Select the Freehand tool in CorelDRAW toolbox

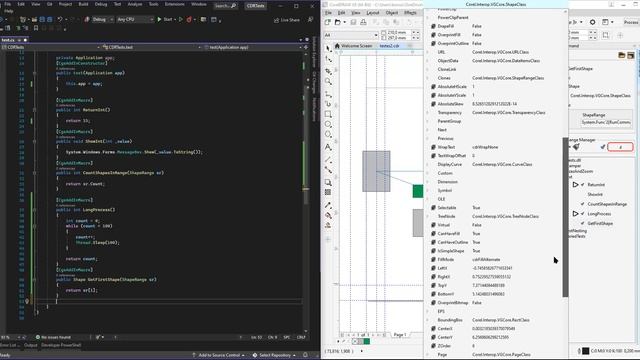[328, 94]
